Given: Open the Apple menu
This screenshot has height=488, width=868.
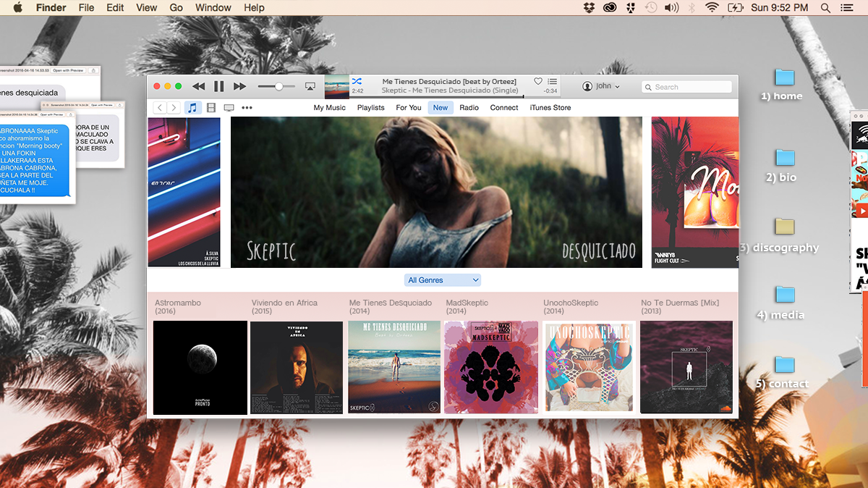Looking at the screenshot, I should pos(18,7).
